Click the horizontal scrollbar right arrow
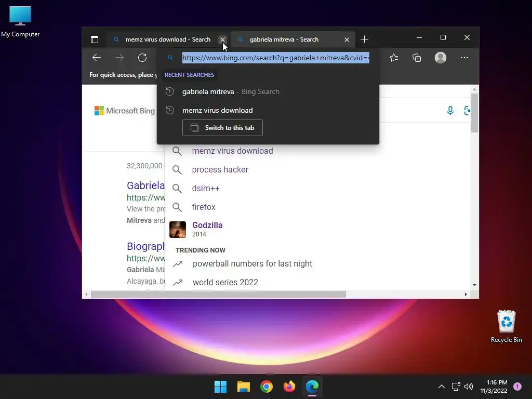The width and height of the screenshot is (532, 399). [466, 294]
